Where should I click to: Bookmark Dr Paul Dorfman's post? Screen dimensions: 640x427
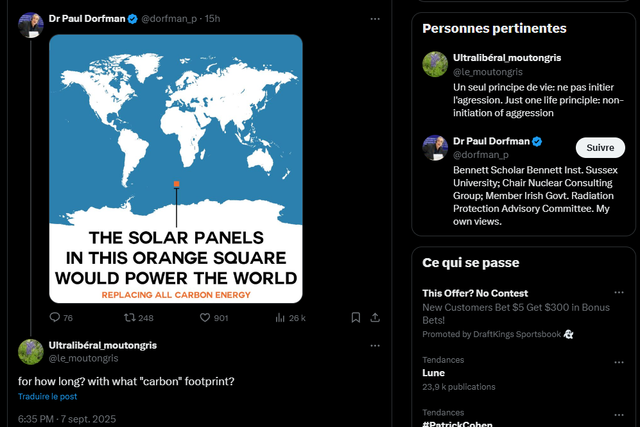click(356, 318)
